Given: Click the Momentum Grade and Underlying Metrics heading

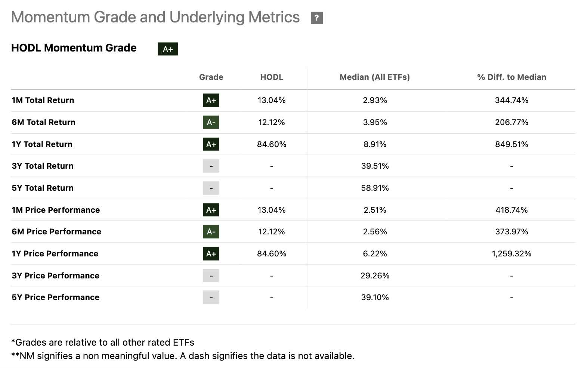Looking at the screenshot, I should point(155,16).
